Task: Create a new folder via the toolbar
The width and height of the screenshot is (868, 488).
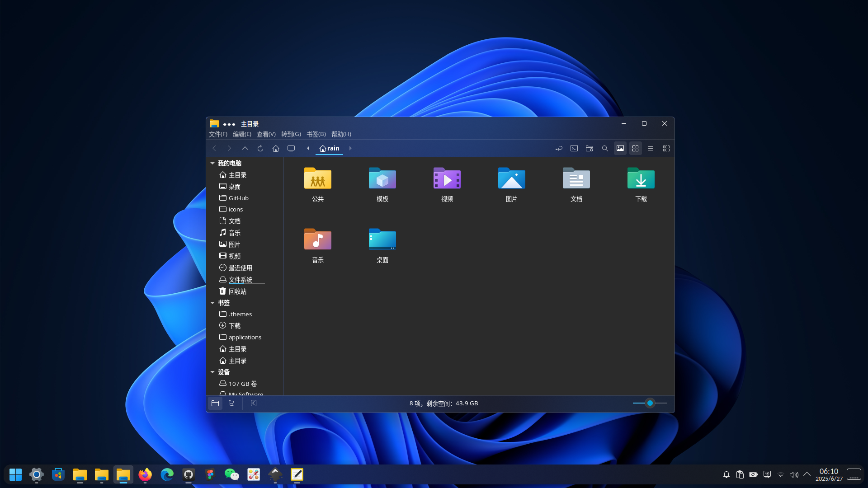Action: [x=590, y=148]
